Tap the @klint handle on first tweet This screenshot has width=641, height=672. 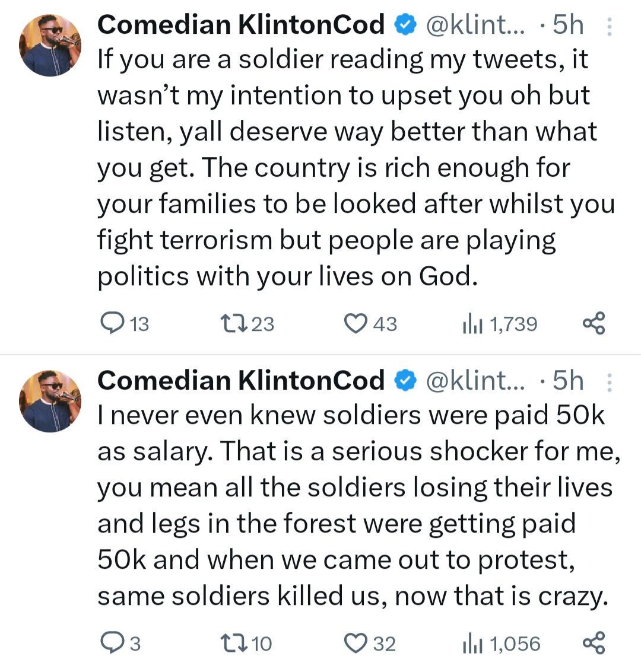[475, 26]
